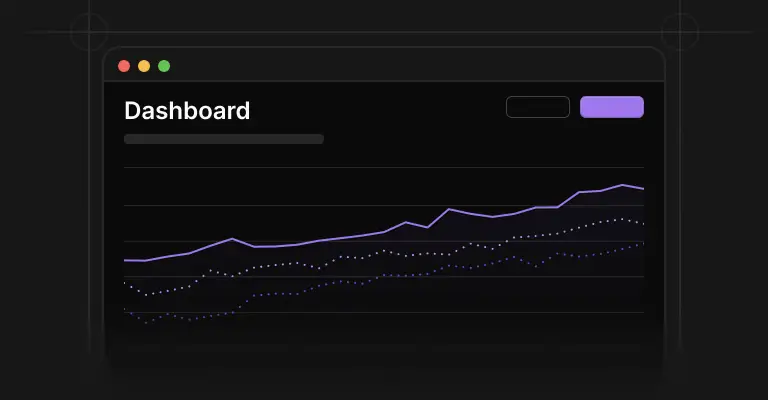Click the gray placeholder bar under Dashboard
Image resolution: width=768 pixels, height=400 pixels.
click(224, 139)
